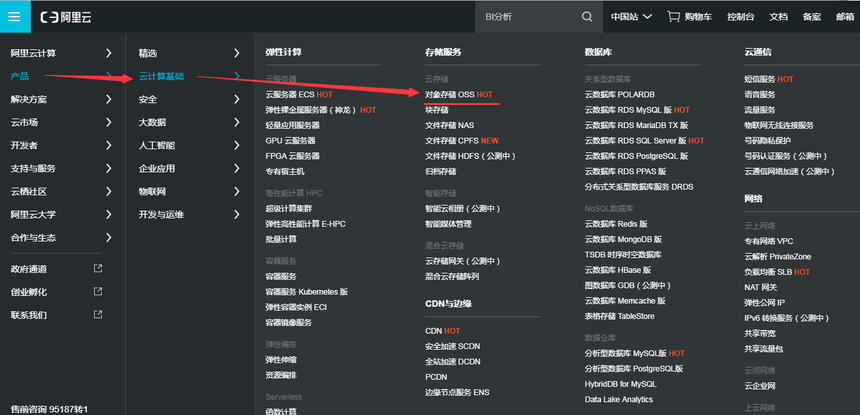The image size is (860, 415).
Task: Click the search magnifier icon
Action: point(587,17)
